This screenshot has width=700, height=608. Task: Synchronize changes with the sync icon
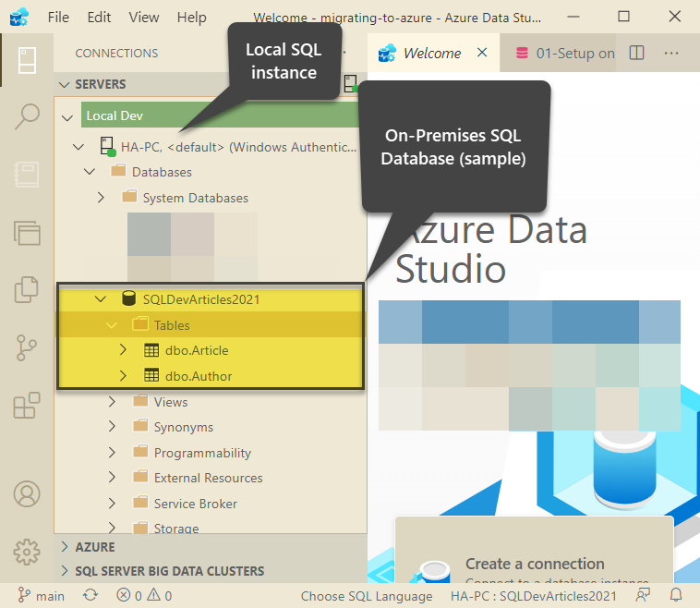(91, 595)
